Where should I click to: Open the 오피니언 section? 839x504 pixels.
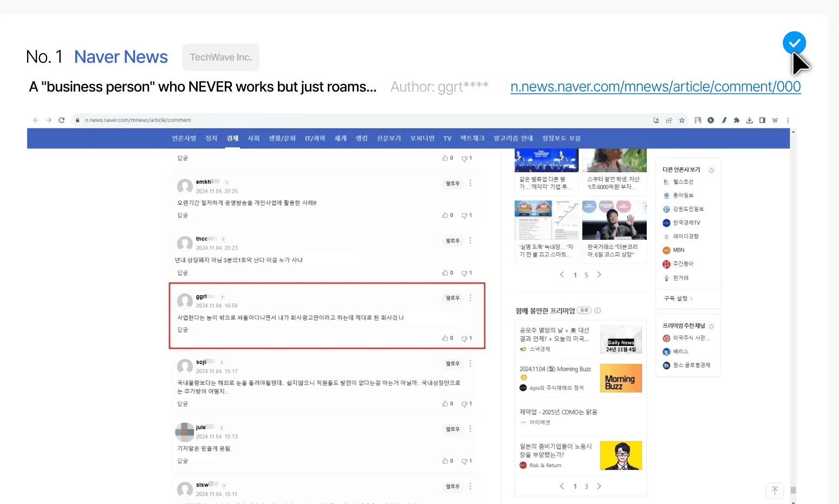point(422,139)
